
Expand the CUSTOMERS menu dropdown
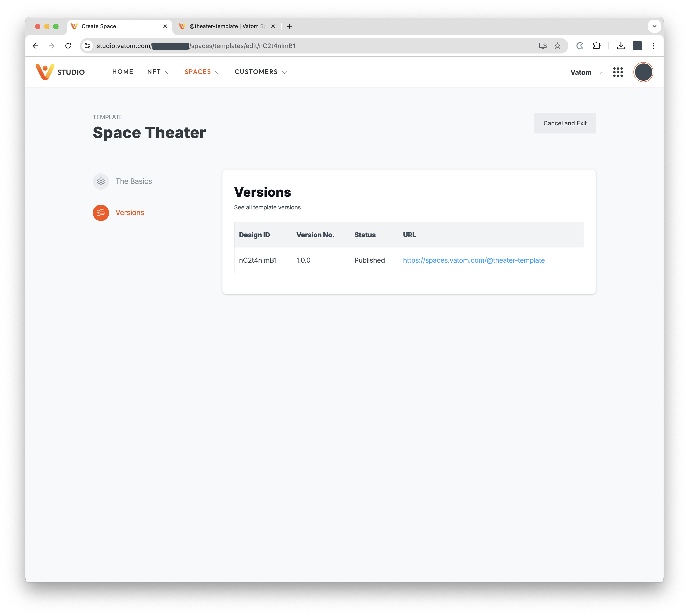(261, 72)
